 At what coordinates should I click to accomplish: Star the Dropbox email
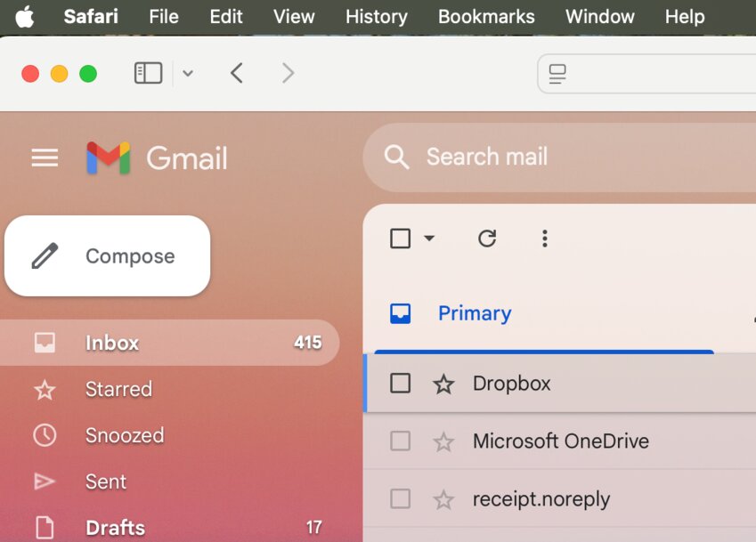point(443,384)
